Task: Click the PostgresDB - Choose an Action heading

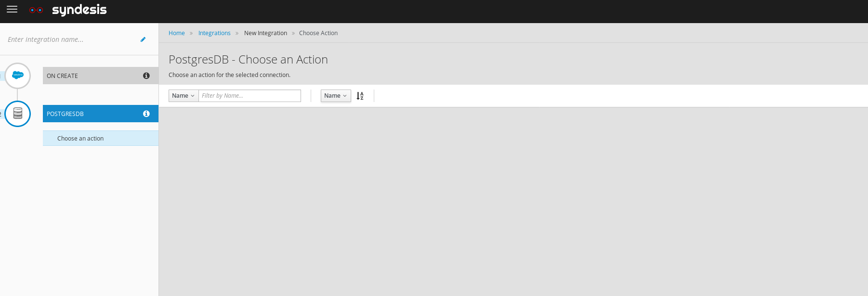Action: click(248, 60)
